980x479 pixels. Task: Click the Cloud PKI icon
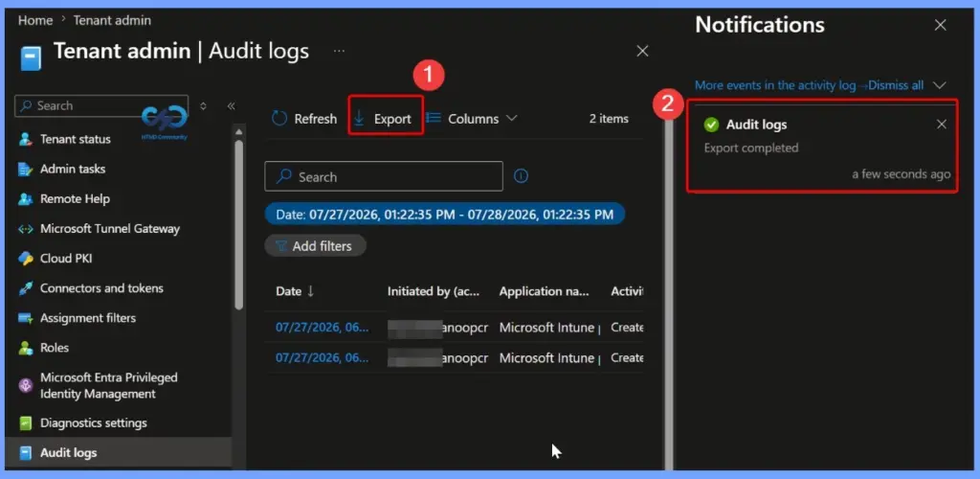[x=26, y=259]
